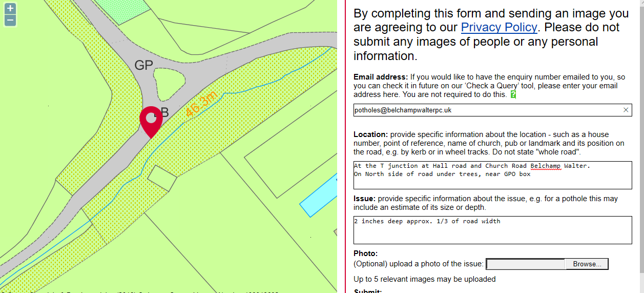Screen dimensions: 644x293
Task: Click the 'Up to 5 relevant images' note
Action: 425,279
